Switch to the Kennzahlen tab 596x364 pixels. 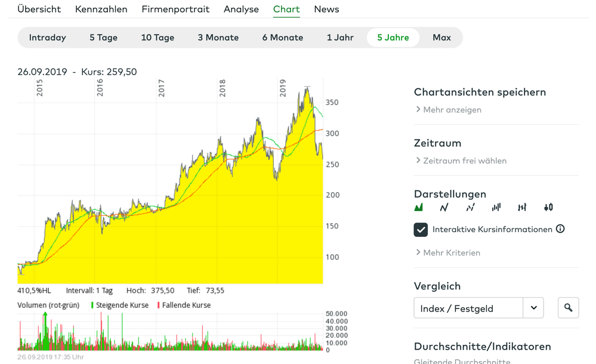click(101, 9)
